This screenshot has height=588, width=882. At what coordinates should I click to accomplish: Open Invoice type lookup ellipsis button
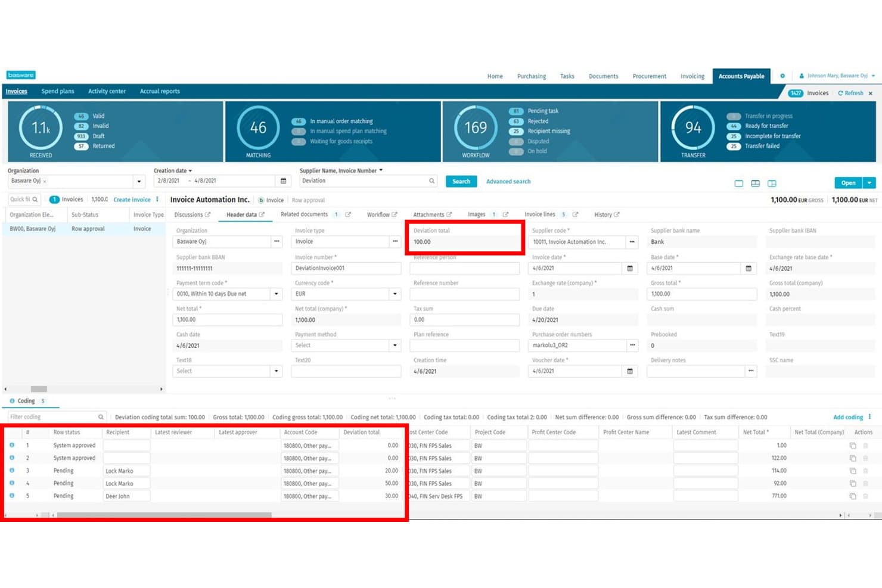click(395, 242)
